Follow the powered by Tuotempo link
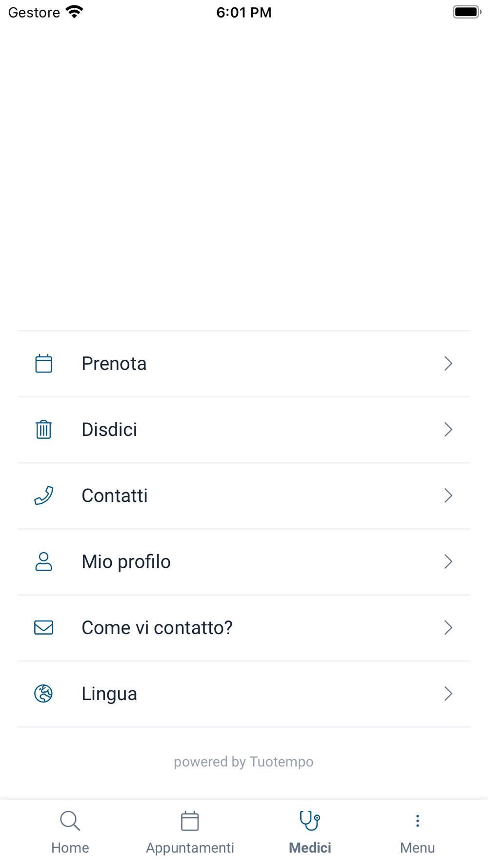Viewport: 488px width, 868px height. (244, 762)
